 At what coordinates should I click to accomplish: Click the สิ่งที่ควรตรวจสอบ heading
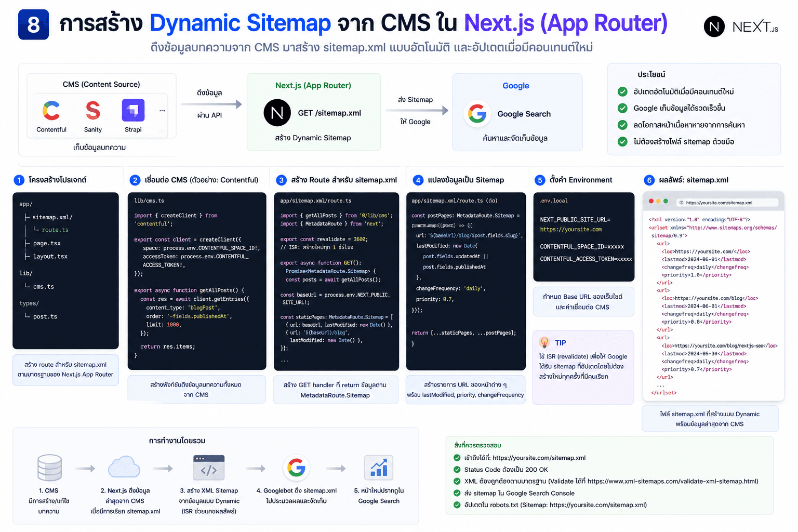(x=477, y=445)
